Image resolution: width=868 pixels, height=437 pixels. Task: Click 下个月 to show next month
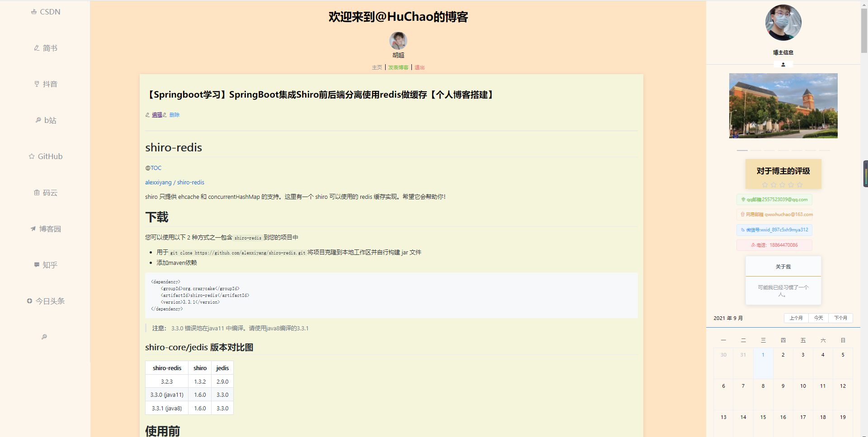(x=840, y=318)
